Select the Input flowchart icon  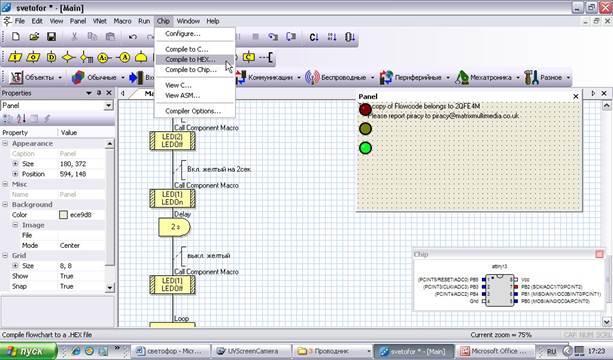coord(16,57)
